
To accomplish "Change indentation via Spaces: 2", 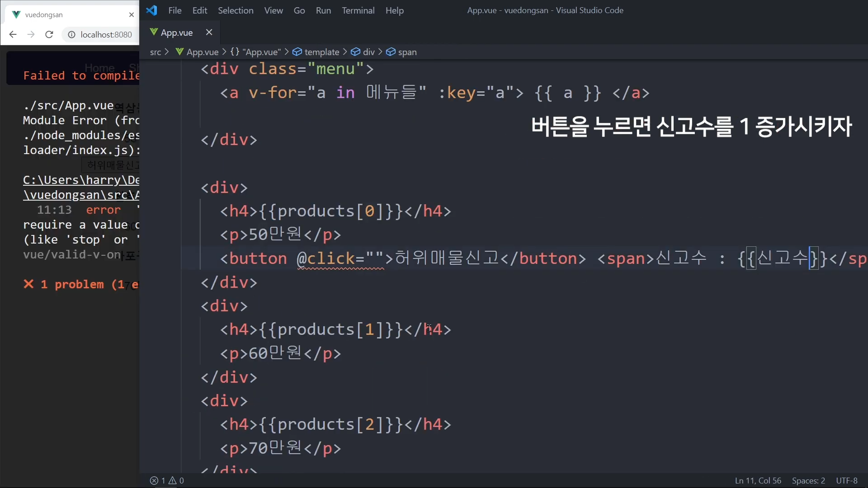I will 808,480.
